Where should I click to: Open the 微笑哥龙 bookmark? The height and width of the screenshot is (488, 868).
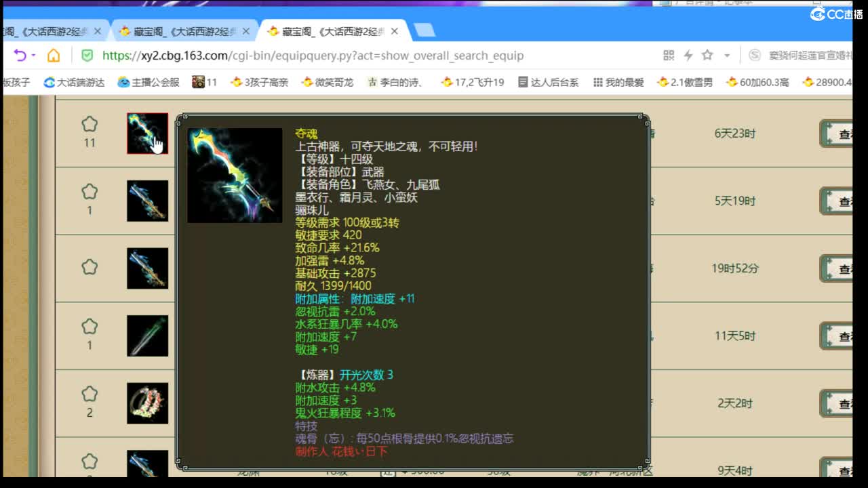pos(328,82)
